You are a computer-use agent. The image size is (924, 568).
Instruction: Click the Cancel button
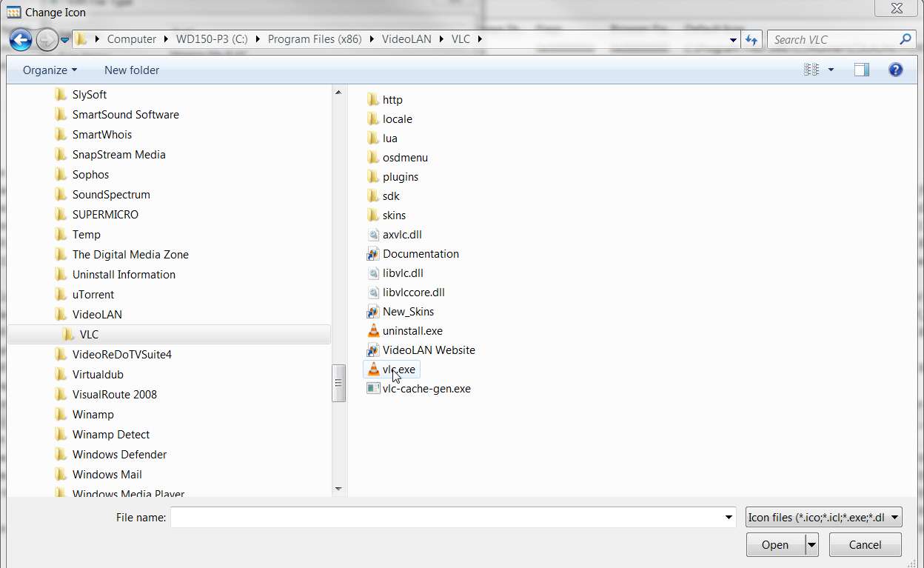click(865, 545)
